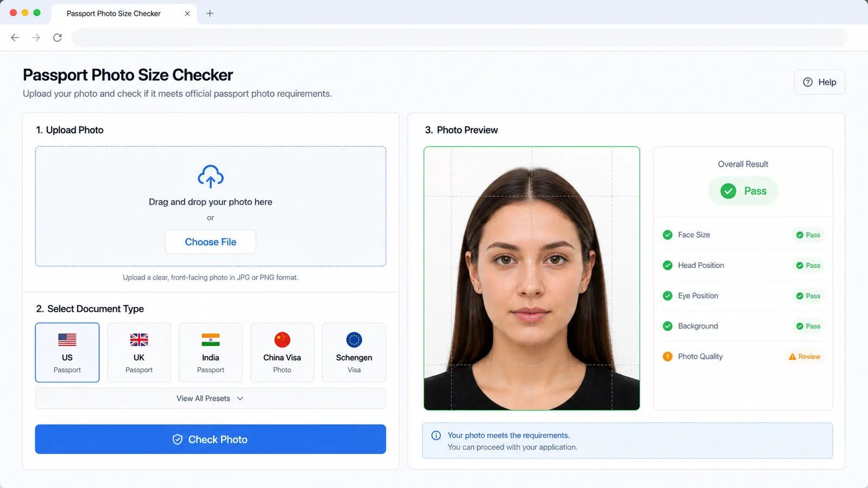The width and height of the screenshot is (868, 488).
Task: Click the browser forward arrow
Action: (36, 37)
